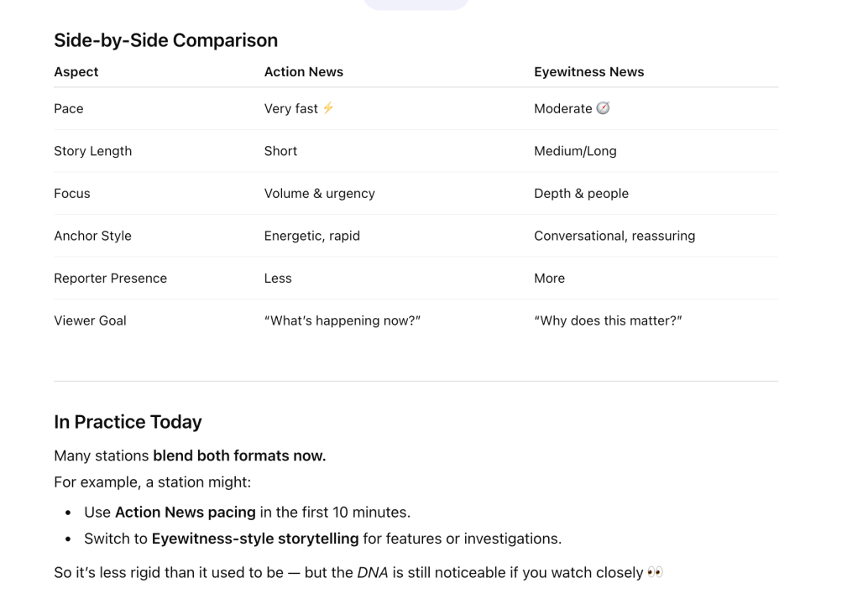
Task: Click the Conversational, reassuring cell
Action: click(x=614, y=236)
